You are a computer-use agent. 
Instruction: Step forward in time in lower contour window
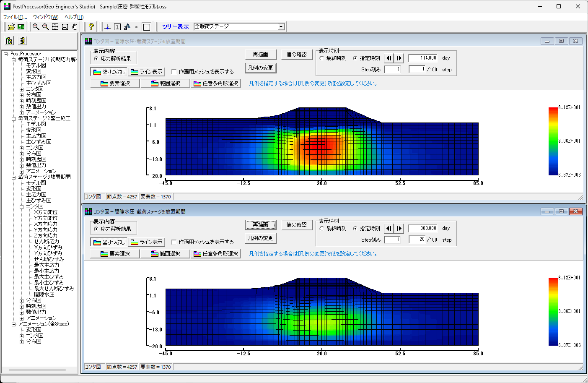tap(399, 228)
